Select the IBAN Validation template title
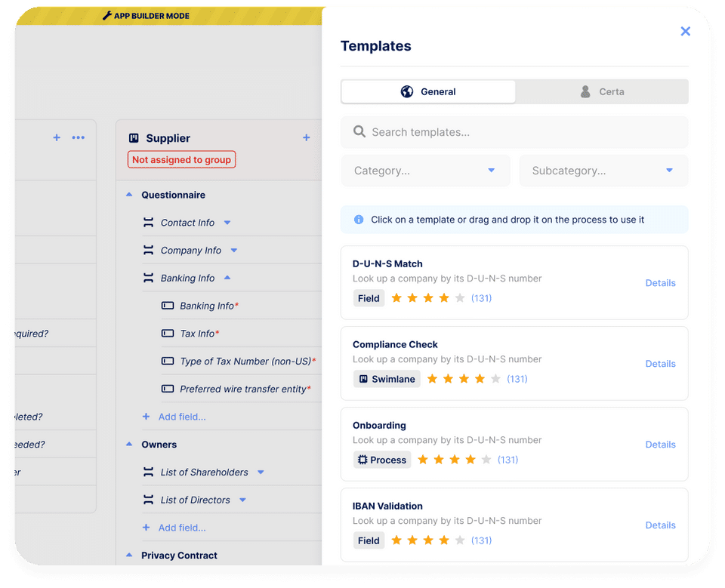 coord(387,506)
